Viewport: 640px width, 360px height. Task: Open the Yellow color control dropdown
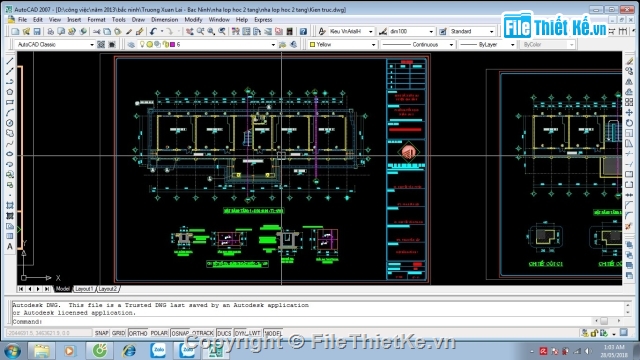pyautogui.click(x=342, y=44)
